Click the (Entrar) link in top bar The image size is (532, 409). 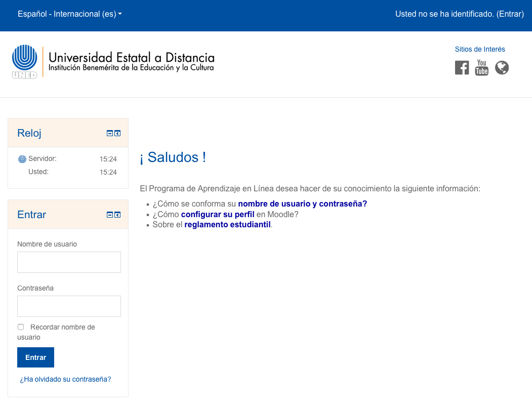[510, 14]
